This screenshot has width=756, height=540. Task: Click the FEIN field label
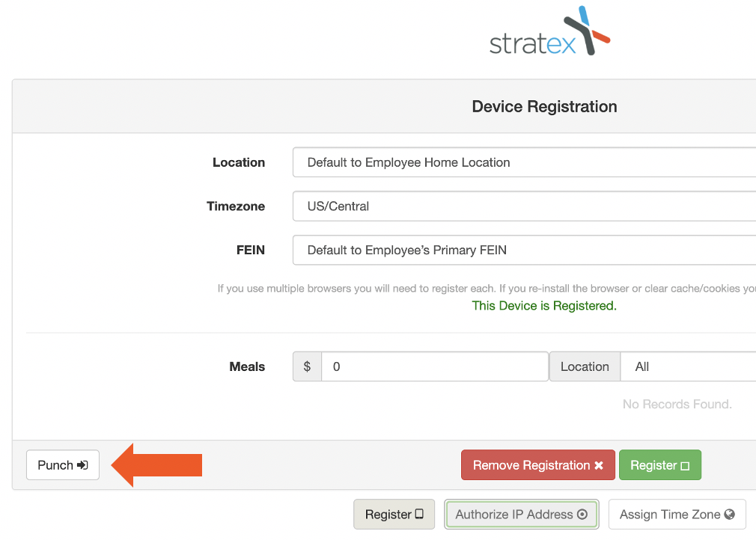point(251,250)
